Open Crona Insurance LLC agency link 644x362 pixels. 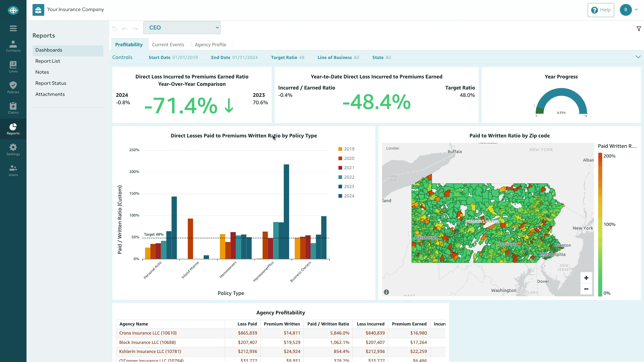148,333
